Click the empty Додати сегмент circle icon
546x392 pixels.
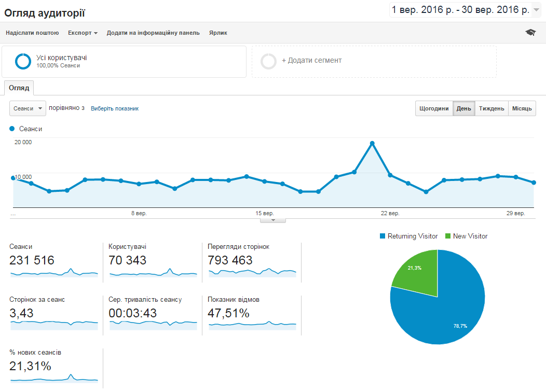(269, 61)
